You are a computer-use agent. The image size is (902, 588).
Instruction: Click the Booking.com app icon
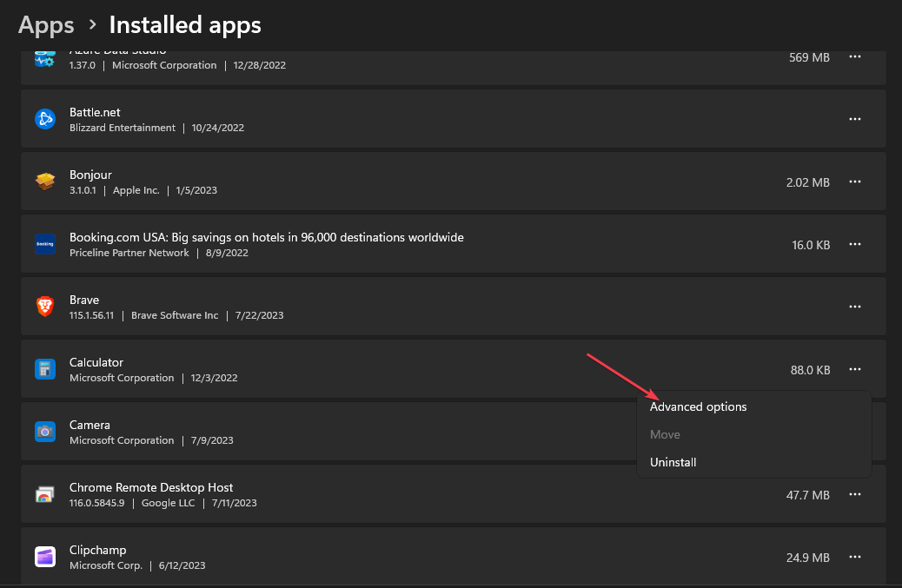pos(45,244)
